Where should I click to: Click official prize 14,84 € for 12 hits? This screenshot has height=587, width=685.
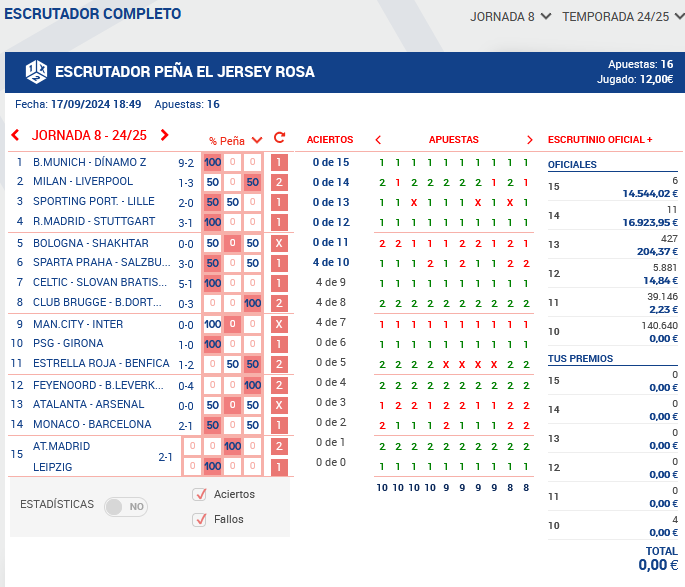[x=661, y=280]
